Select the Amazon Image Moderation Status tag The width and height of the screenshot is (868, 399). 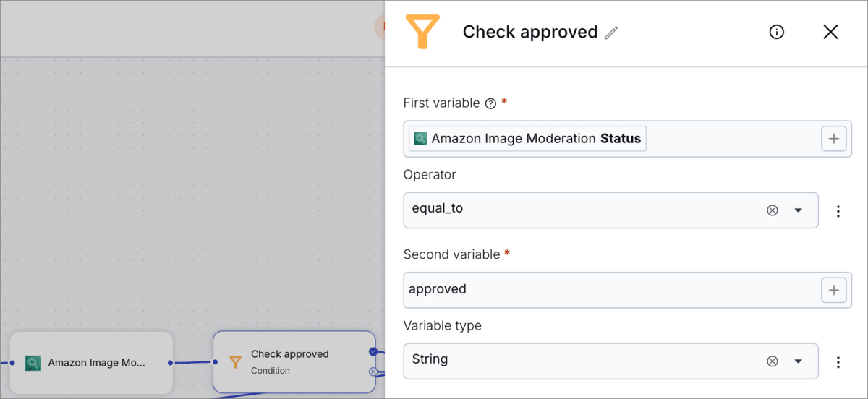(527, 139)
